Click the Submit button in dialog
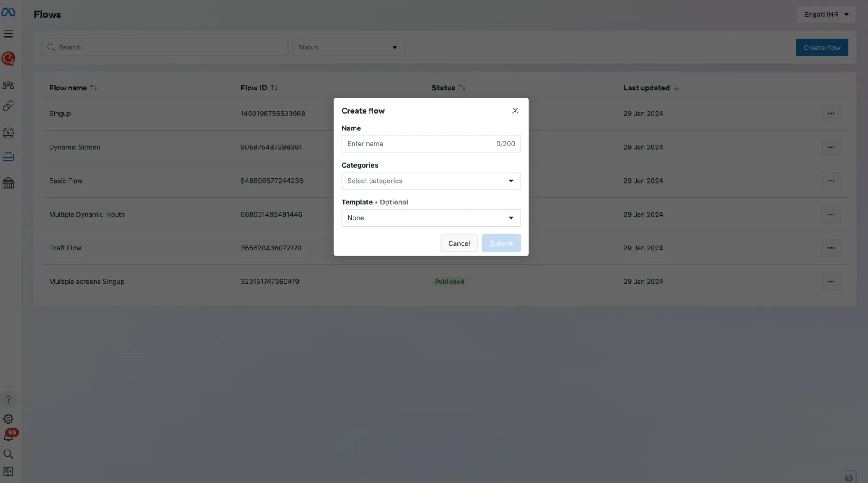The height and width of the screenshot is (483, 868). tap(501, 243)
